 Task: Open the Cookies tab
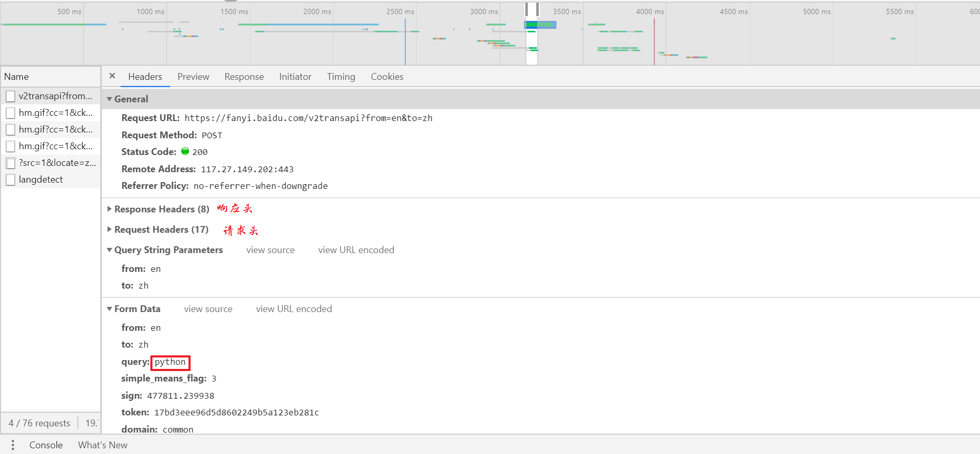pyautogui.click(x=387, y=77)
